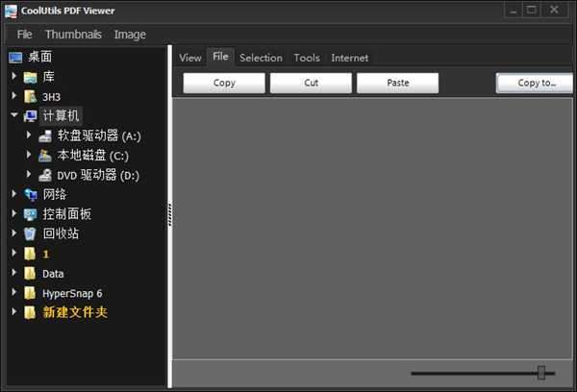This screenshot has width=577, height=392.
Task: Select the 网络 label in tree
Action: pyautogui.click(x=55, y=194)
